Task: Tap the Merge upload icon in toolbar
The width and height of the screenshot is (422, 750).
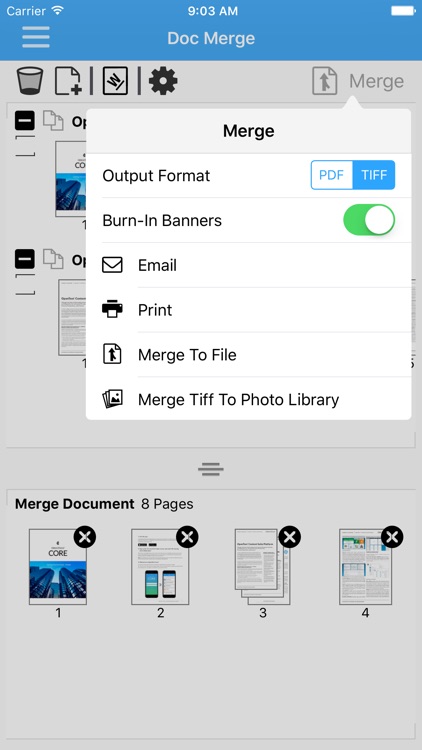Action: (x=325, y=81)
